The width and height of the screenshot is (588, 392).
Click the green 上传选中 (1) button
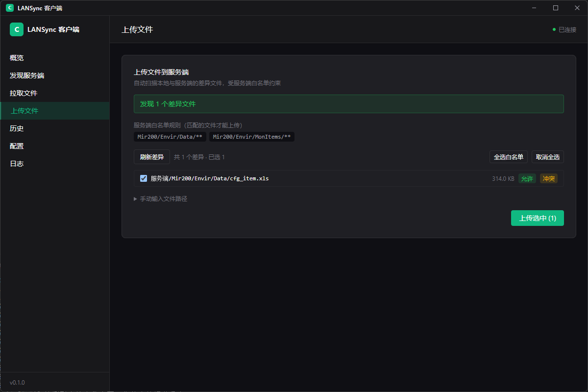click(538, 218)
